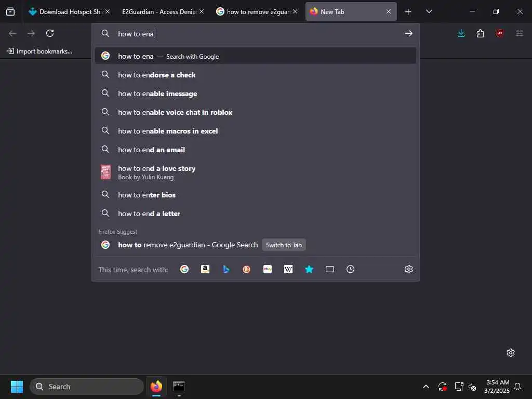Choose suggestion 'how to enable imessage'
This screenshot has height=399, width=532.
point(256,94)
